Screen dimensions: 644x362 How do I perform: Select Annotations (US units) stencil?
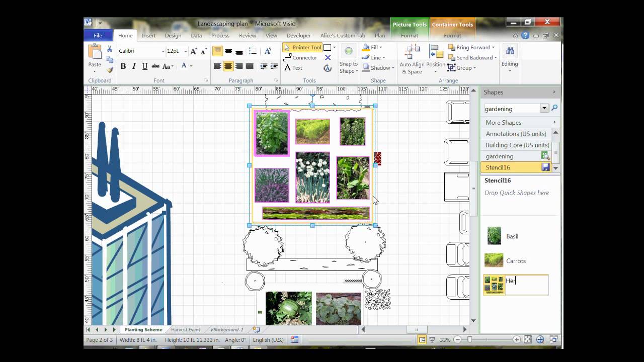pyautogui.click(x=516, y=134)
